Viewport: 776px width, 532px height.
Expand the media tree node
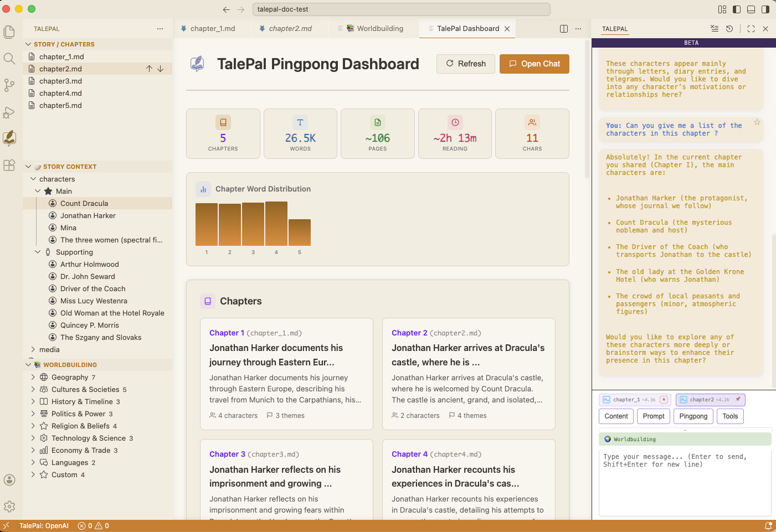coord(33,349)
